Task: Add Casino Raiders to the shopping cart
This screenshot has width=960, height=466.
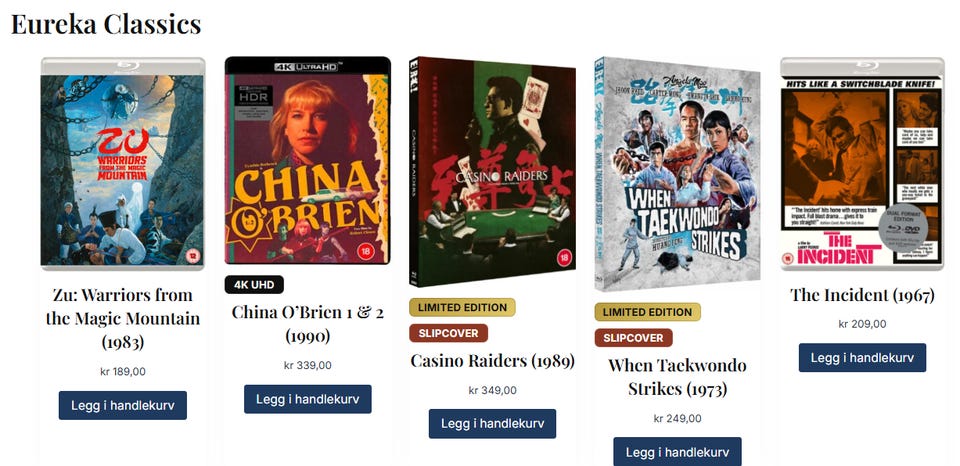Action: [x=492, y=424]
